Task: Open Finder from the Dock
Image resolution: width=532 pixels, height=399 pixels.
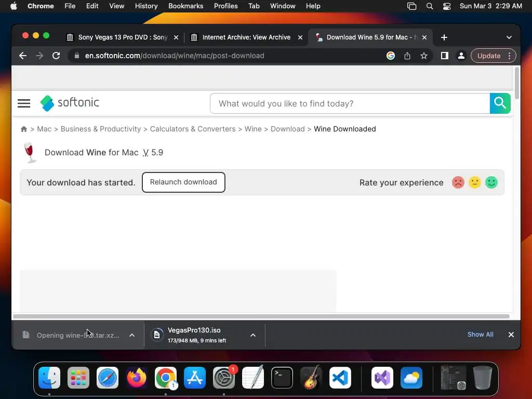Action: pos(49,378)
